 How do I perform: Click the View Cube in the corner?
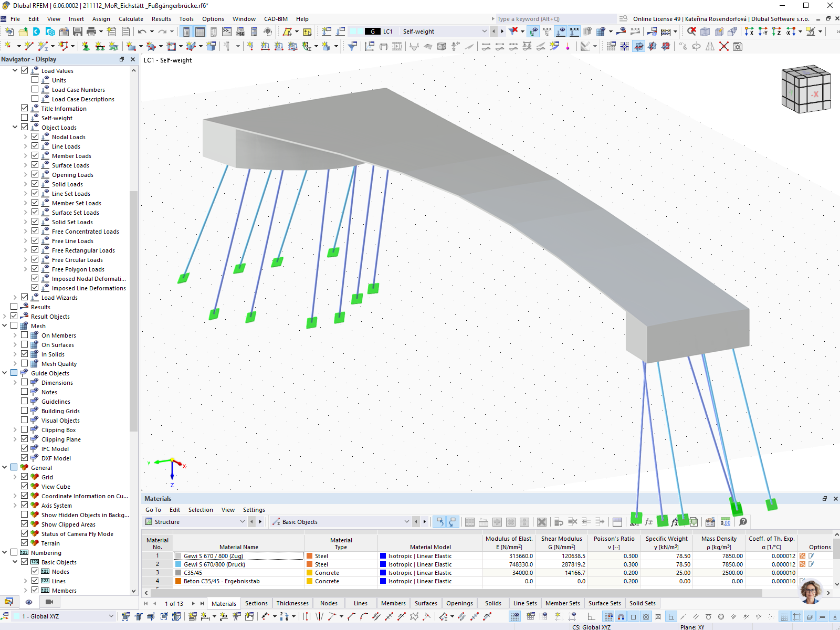point(806,88)
